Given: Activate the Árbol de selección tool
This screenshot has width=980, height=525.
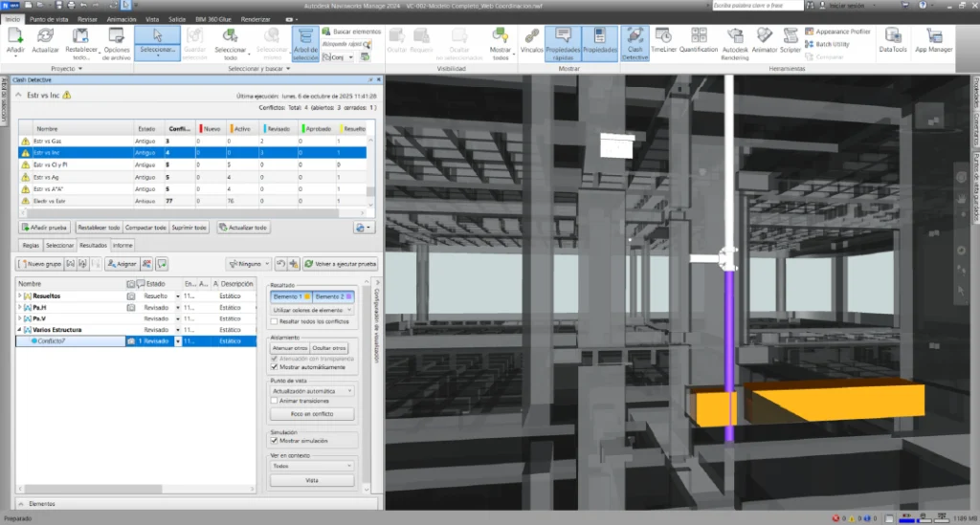Looking at the screenshot, I should click(x=305, y=43).
